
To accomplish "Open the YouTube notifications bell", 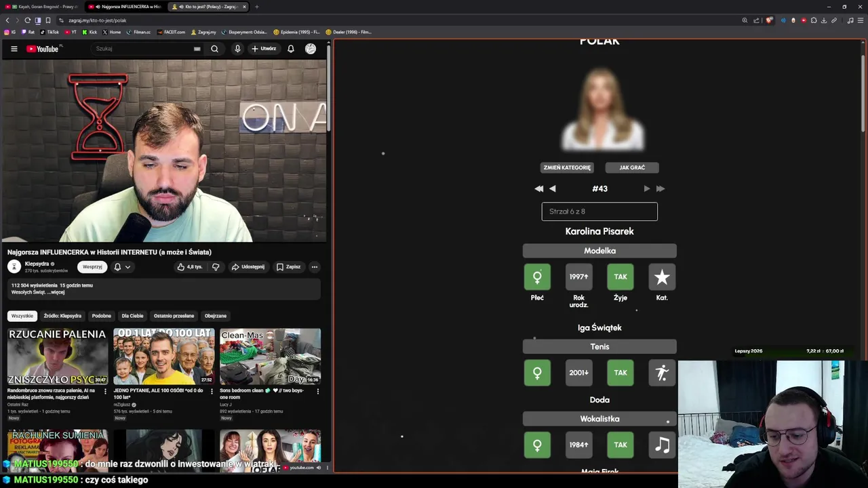I will click(x=291, y=49).
